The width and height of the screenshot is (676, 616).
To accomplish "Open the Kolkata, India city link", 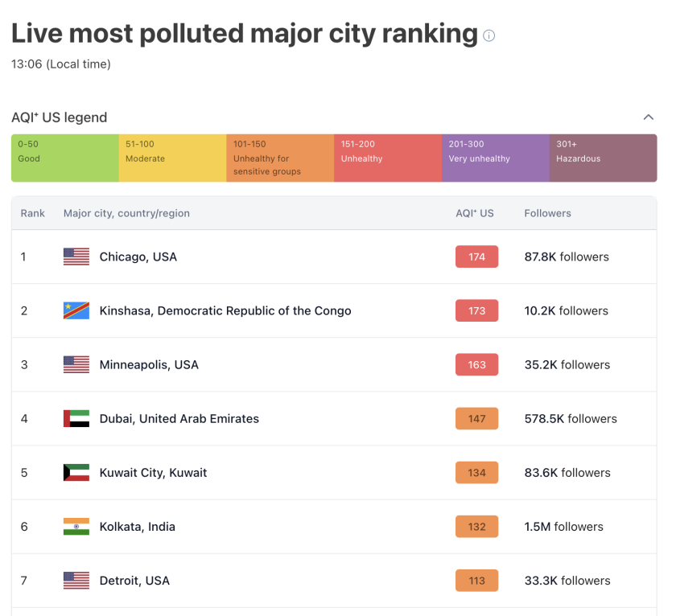I will click(x=137, y=527).
